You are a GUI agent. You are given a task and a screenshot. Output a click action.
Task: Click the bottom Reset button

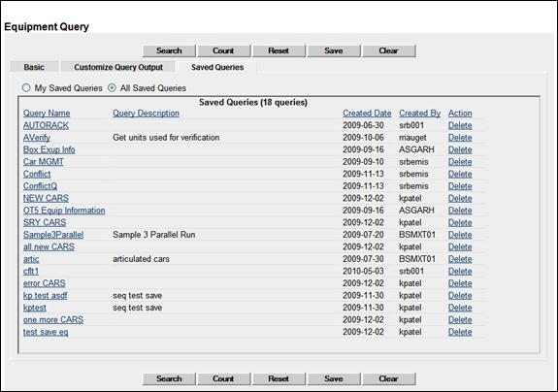[x=279, y=378]
